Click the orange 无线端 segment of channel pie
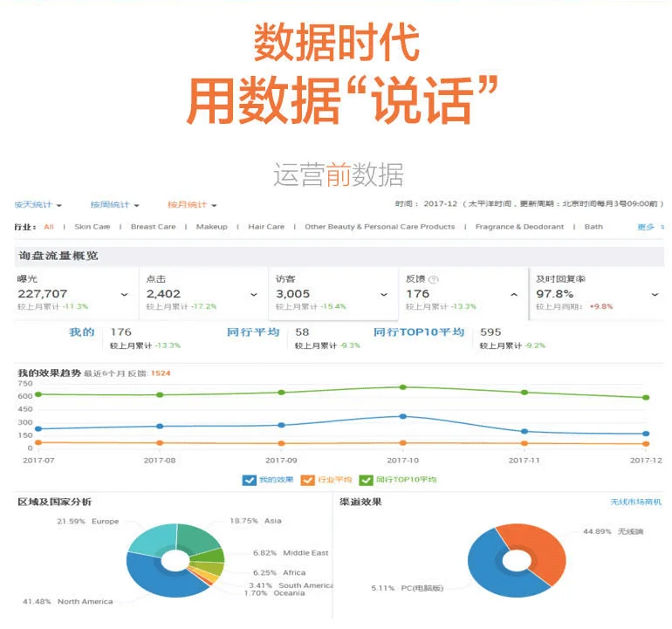This screenshot has width=672, height=629. 536,551
